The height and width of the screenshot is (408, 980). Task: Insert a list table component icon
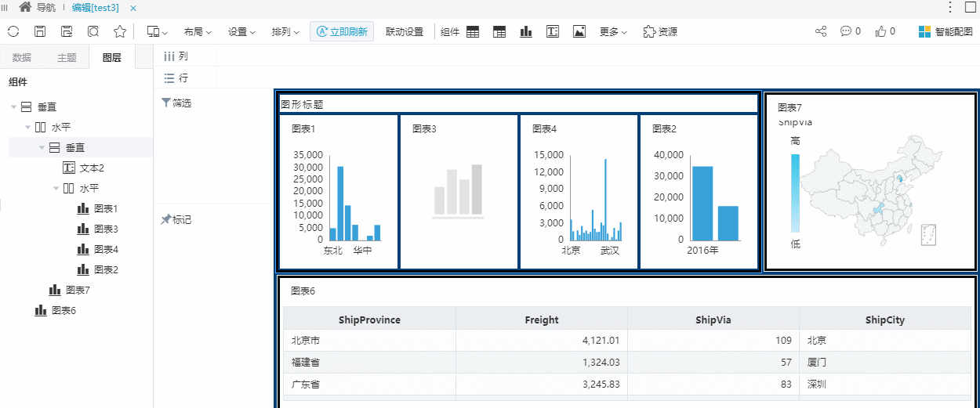tap(472, 32)
